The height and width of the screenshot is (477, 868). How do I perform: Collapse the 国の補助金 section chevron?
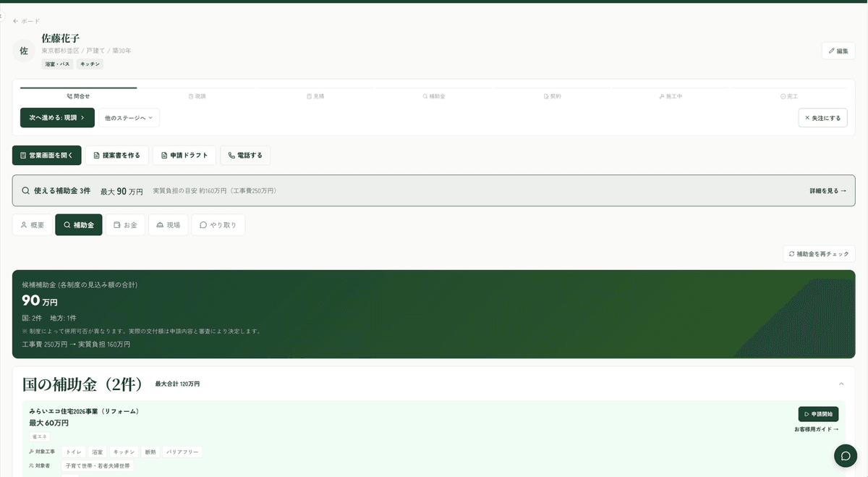(841, 384)
